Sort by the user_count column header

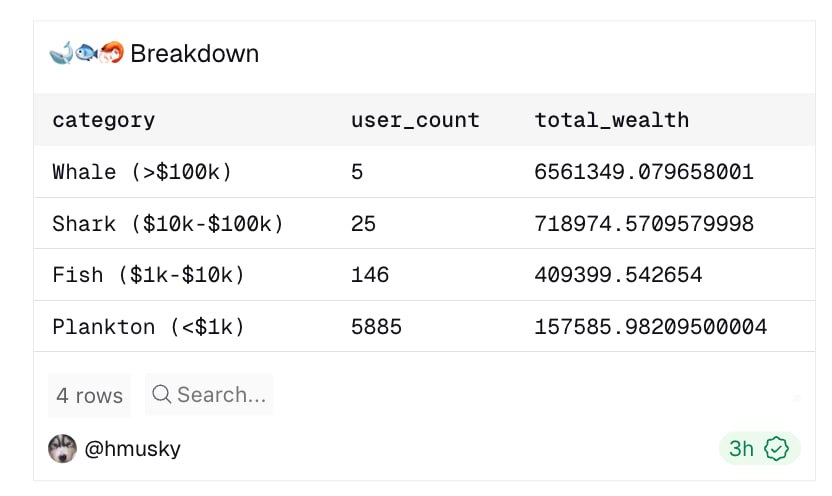(415, 120)
